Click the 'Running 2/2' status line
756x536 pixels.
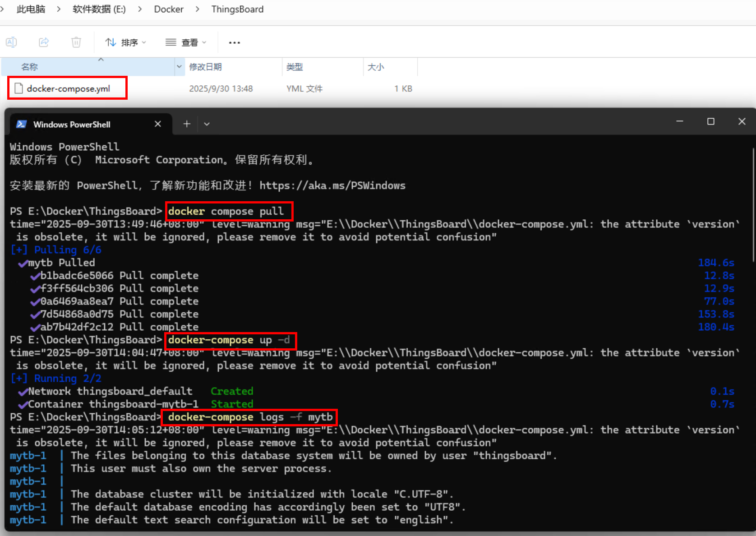coord(56,378)
